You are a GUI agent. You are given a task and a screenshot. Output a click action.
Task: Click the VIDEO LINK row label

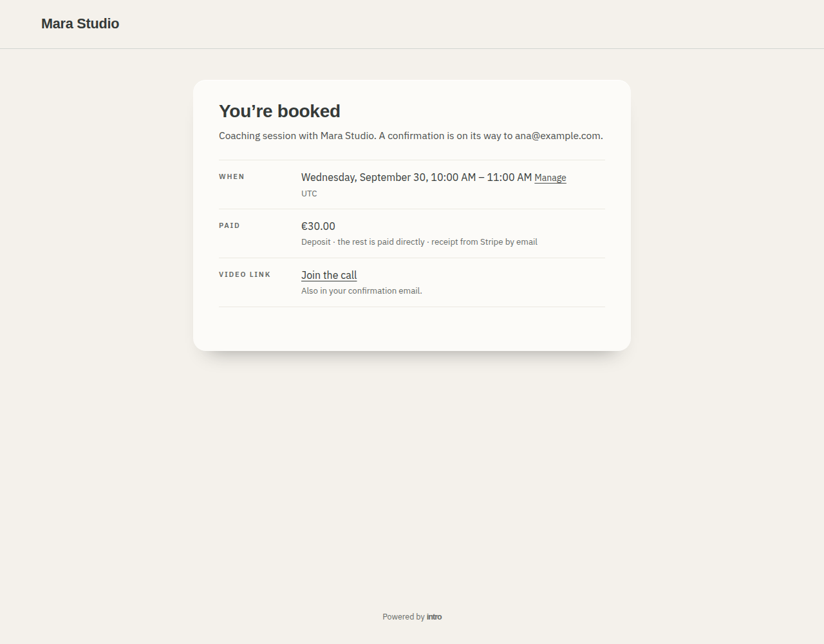coord(245,274)
